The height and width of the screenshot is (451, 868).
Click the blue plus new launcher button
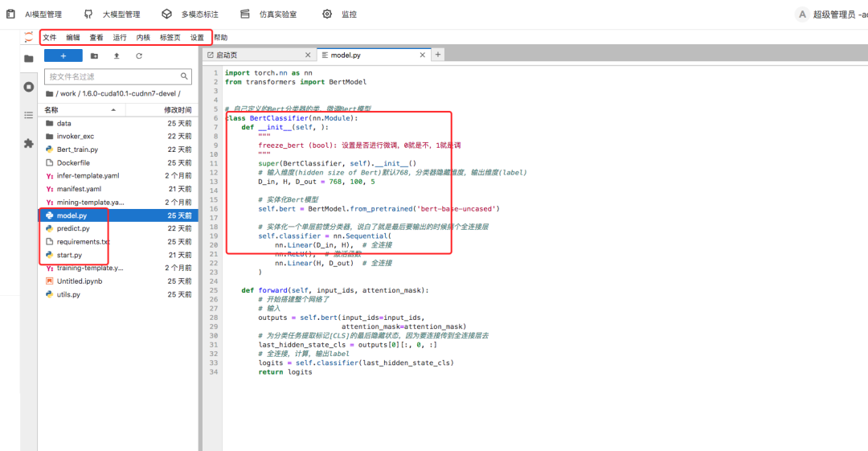click(63, 56)
